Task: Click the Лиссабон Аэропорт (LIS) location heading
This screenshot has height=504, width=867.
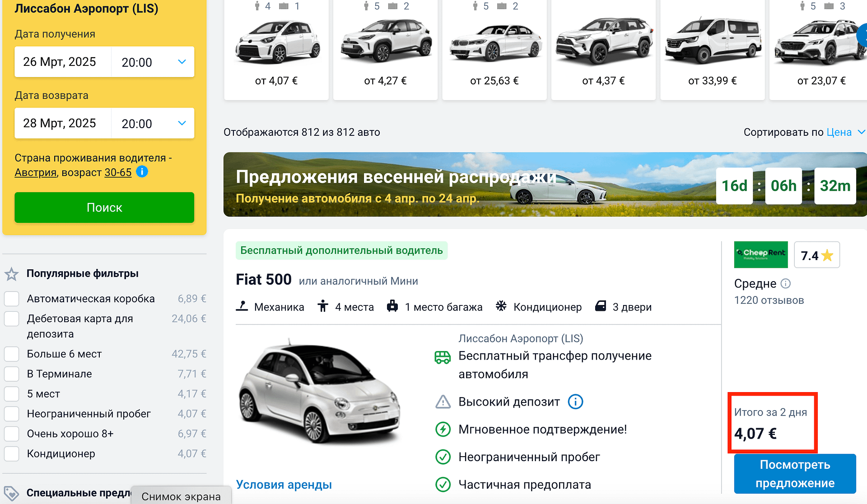Action: [86, 9]
